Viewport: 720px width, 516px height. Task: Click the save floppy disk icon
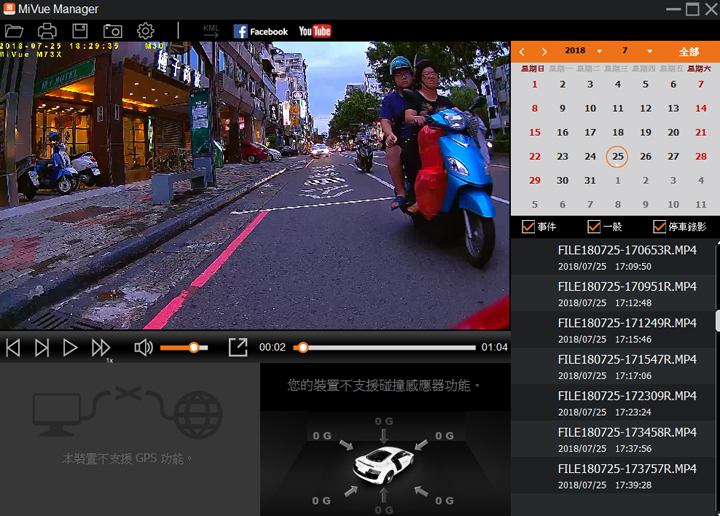[80, 31]
